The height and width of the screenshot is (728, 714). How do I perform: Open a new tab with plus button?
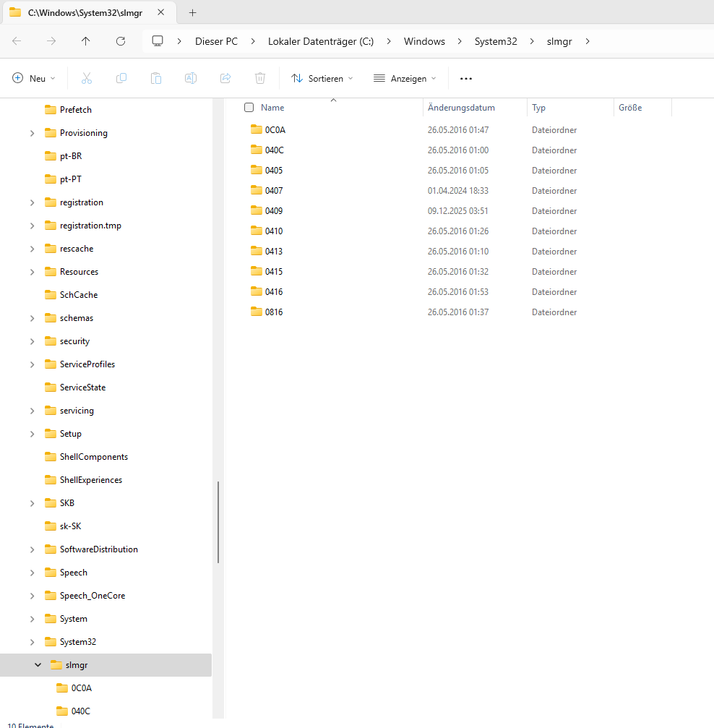[x=193, y=12]
